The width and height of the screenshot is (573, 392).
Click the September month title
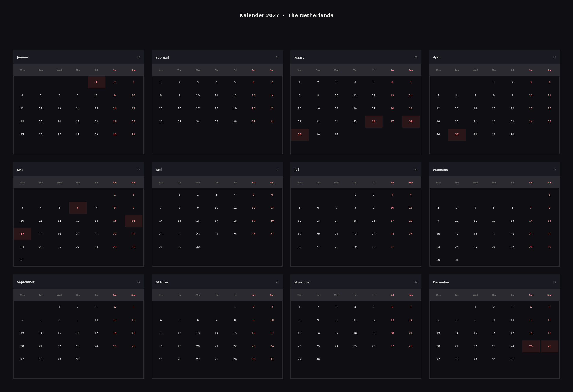coord(26,282)
